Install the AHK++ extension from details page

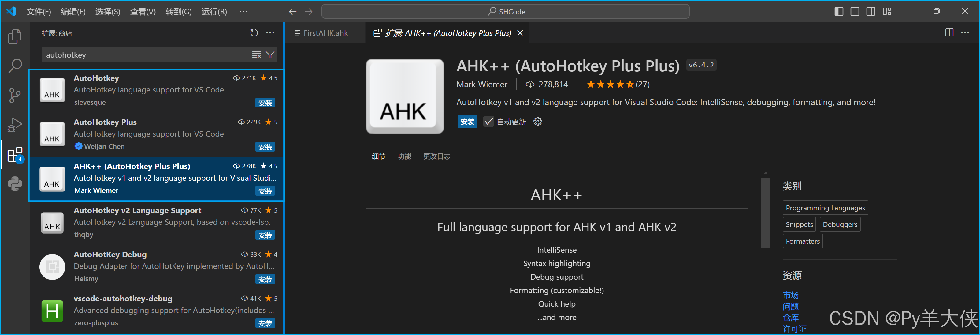pos(467,122)
